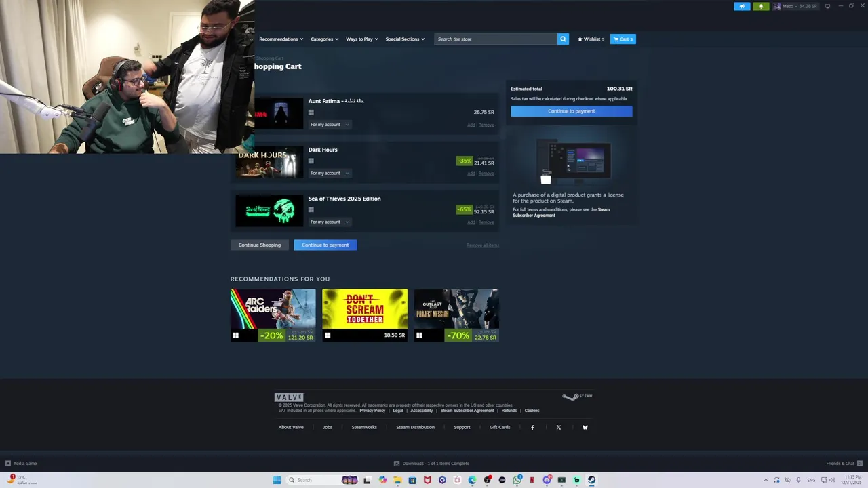The image size is (868, 488).
Task: Type in the Search the store field
Action: point(496,39)
